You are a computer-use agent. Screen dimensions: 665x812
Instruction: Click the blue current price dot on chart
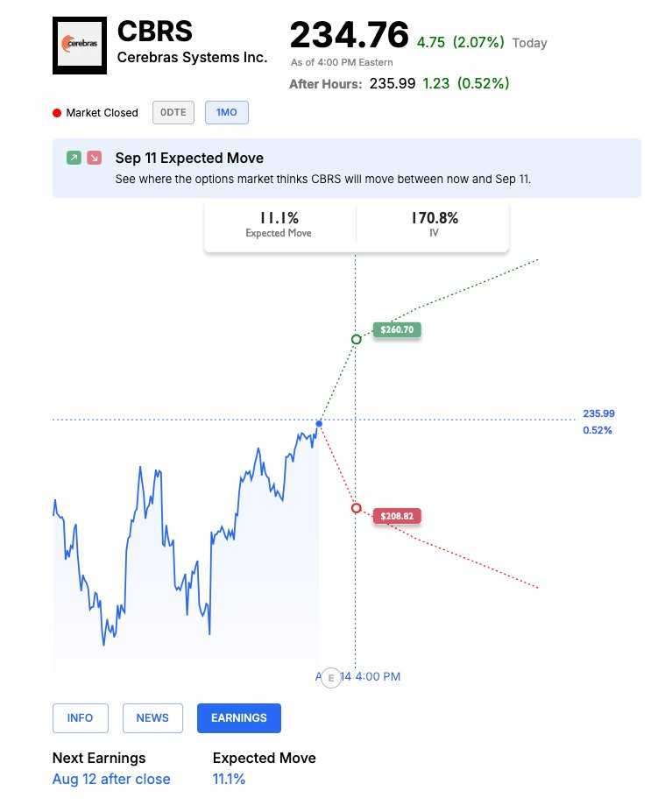tap(319, 424)
